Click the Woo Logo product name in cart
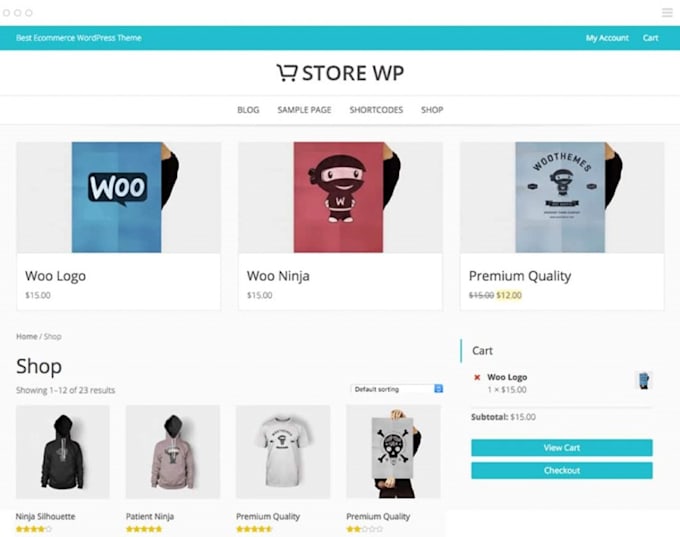 [x=507, y=377]
